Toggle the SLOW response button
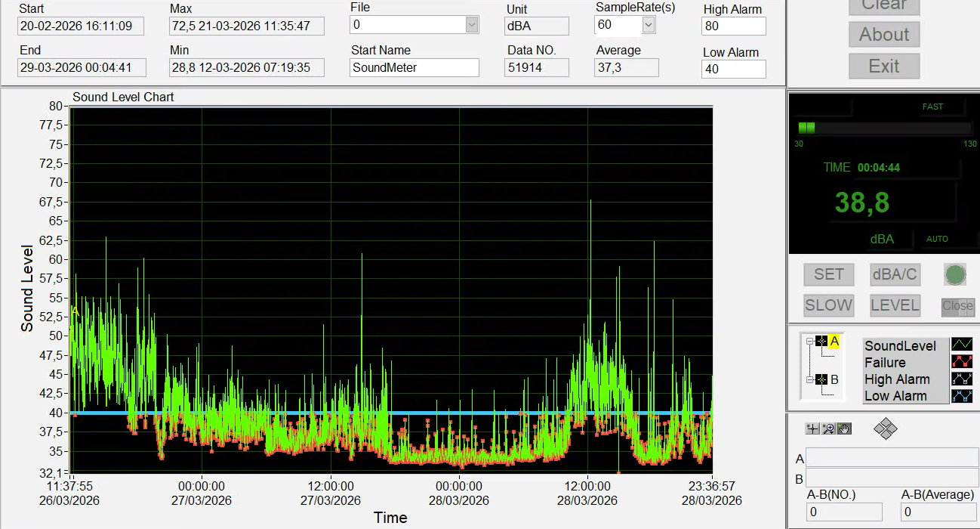 coord(828,305)
